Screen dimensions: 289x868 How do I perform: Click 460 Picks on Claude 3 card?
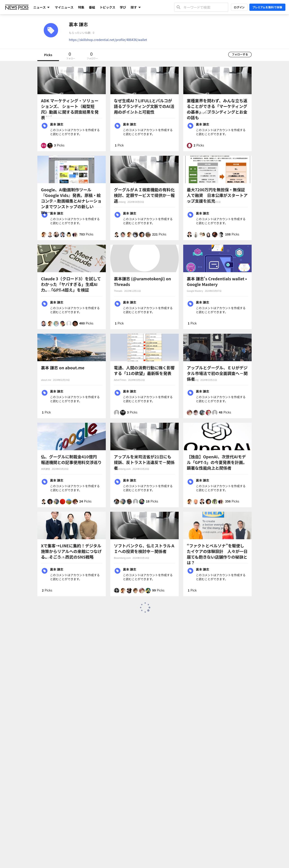(x=86, y=323)
